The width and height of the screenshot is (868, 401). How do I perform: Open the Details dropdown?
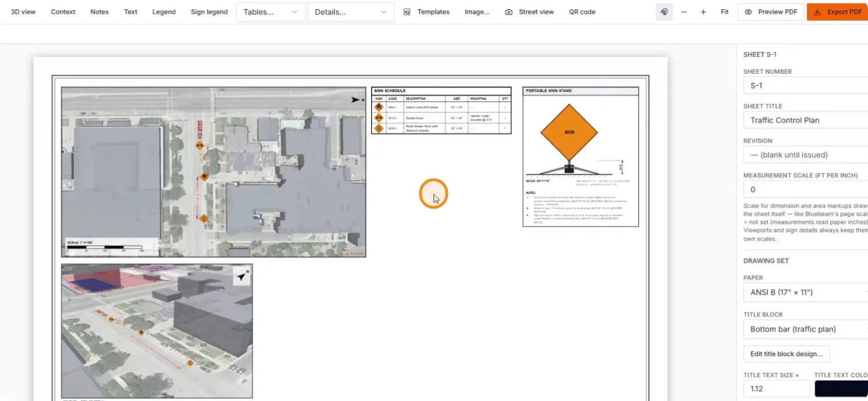click(x=351, y=12)
